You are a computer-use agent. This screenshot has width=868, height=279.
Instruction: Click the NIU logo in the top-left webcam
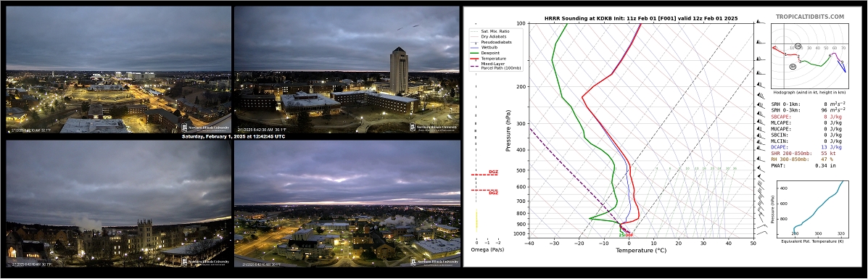tap(205, 128)
